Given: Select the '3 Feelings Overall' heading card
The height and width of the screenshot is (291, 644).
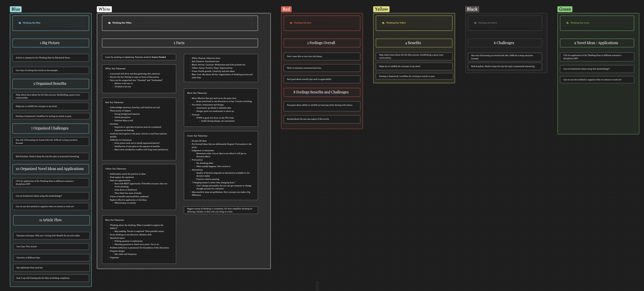Looking at the screenshot, I should [x=322, y=43].
